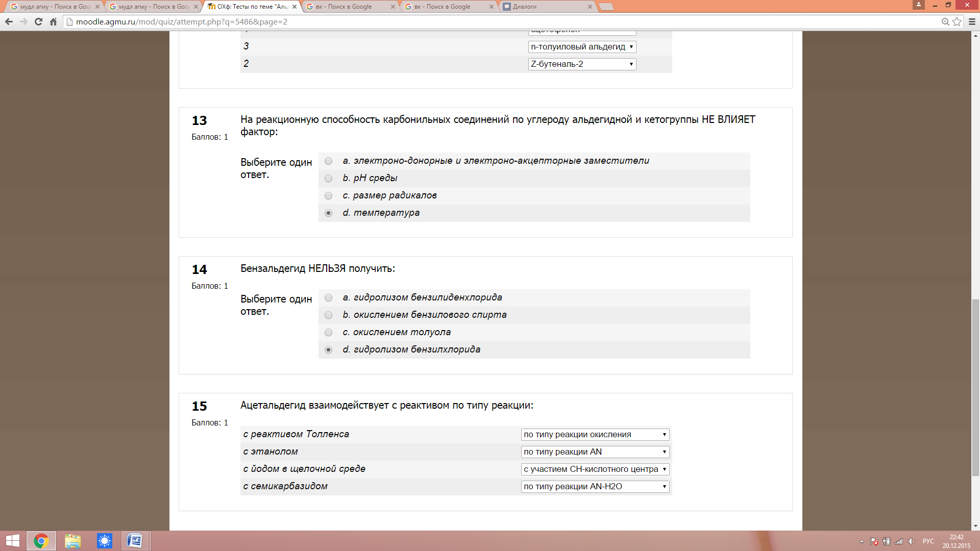This screenshot has height=551, width=980.
Task: Click the zoom magnifier icon in address bar
Action: tap(945, 21)
